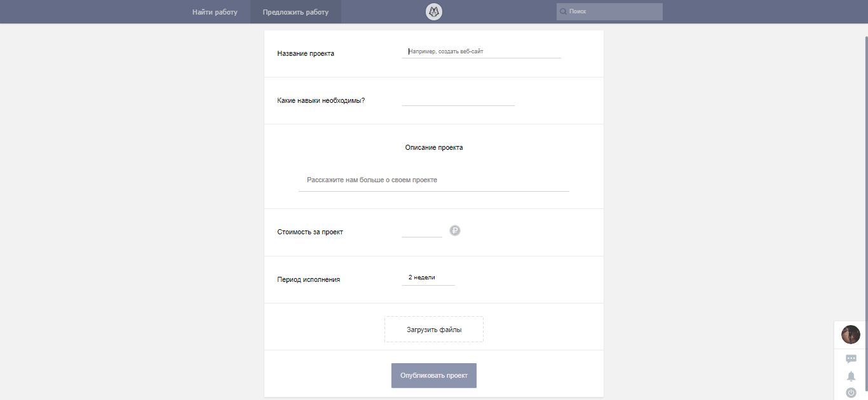Expand the Период исполнения dropdown
Image resolution: width=868 pixels, height=400 pixels.
pyautogui.click(x=428, y=277)
